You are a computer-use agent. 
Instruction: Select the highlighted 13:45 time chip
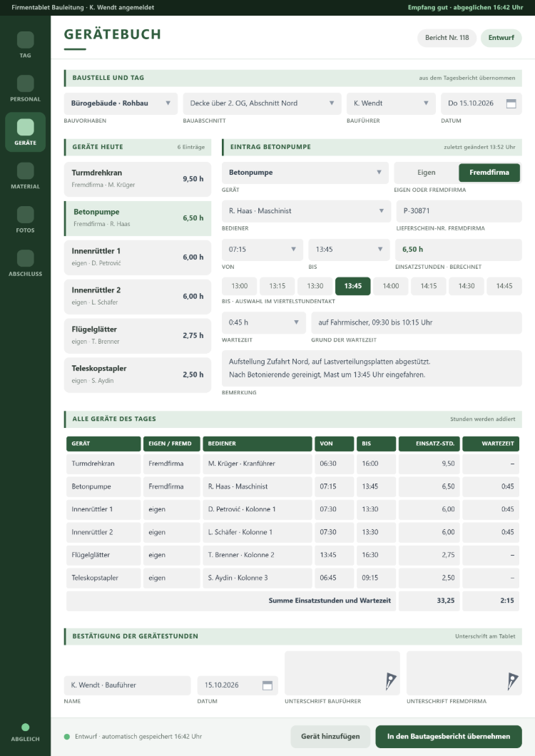coord(352,286)
